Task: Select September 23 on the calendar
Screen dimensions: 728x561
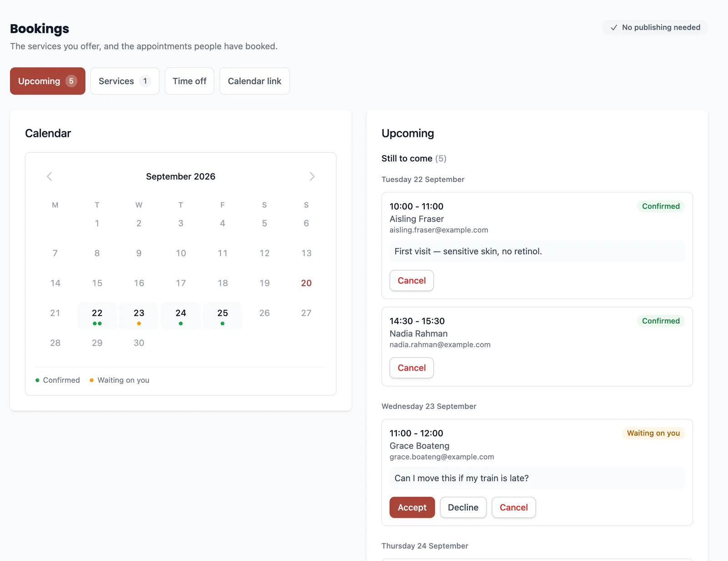Action: click(139, 316)
